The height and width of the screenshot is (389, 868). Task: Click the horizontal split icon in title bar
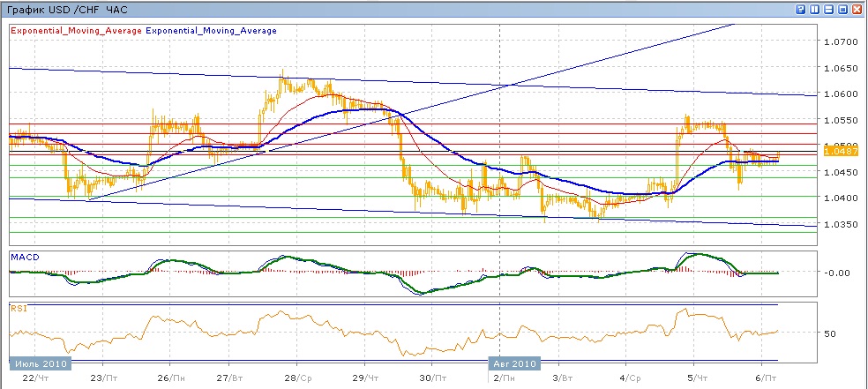pyautogui.click(x=829, y=9)
